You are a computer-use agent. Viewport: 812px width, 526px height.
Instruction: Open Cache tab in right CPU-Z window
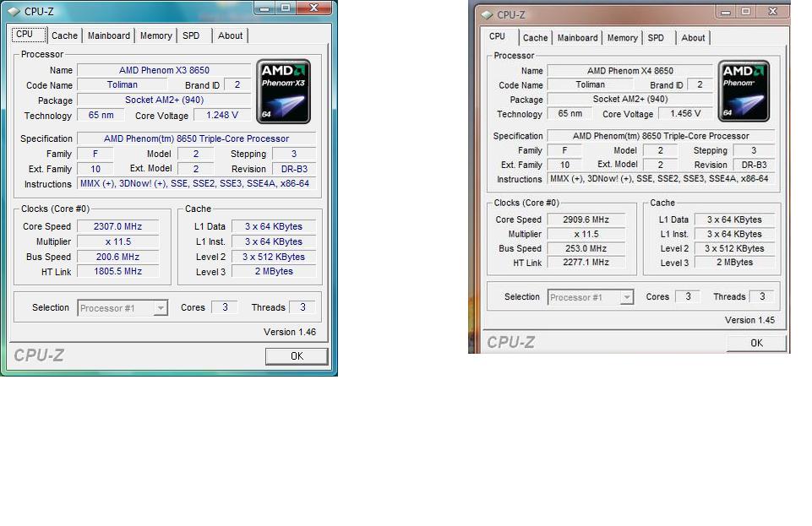(x=535, y=38)
